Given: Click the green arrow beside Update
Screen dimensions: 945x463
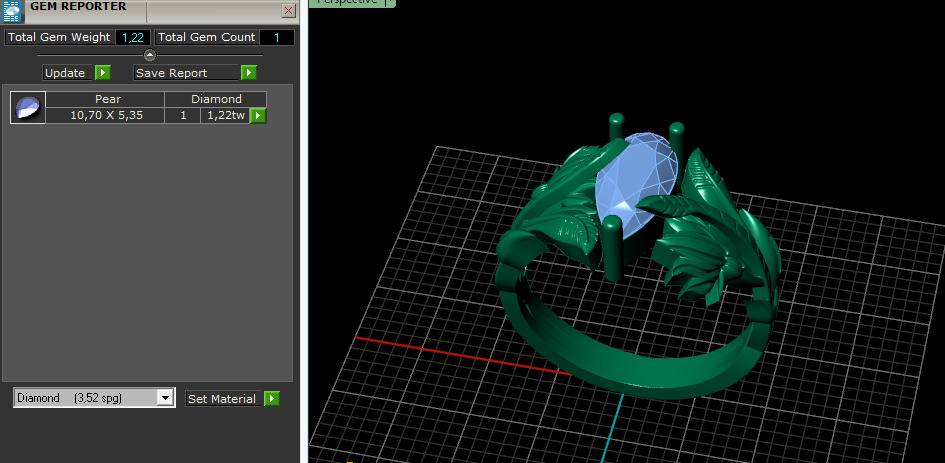Looking at the screenshot, I should (103, 73).
